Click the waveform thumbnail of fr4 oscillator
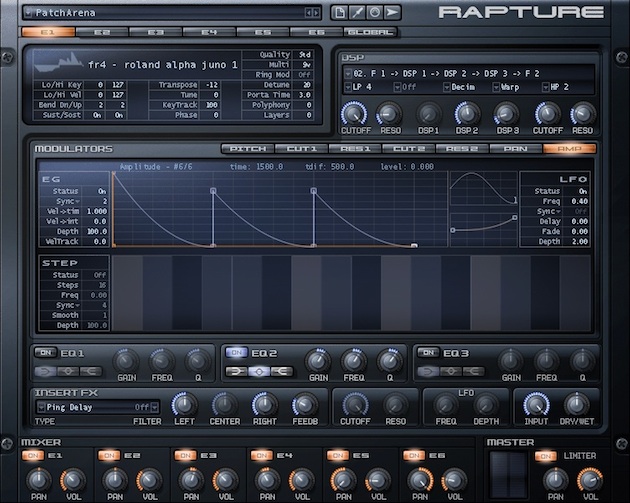Image resolution: width=630 pixels, height=503 pixels. tap(58, 63)
